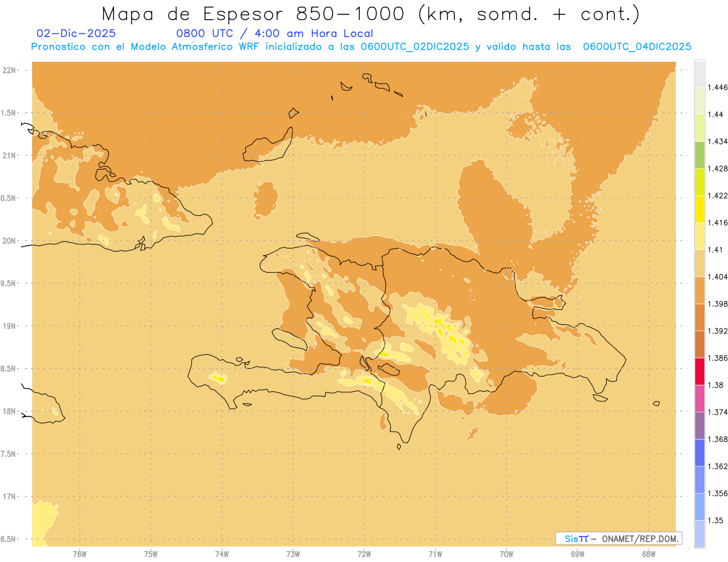Screen dimensions: 728x562
Task: Click the 75W longitude label
Action: (x=150, y=554)
